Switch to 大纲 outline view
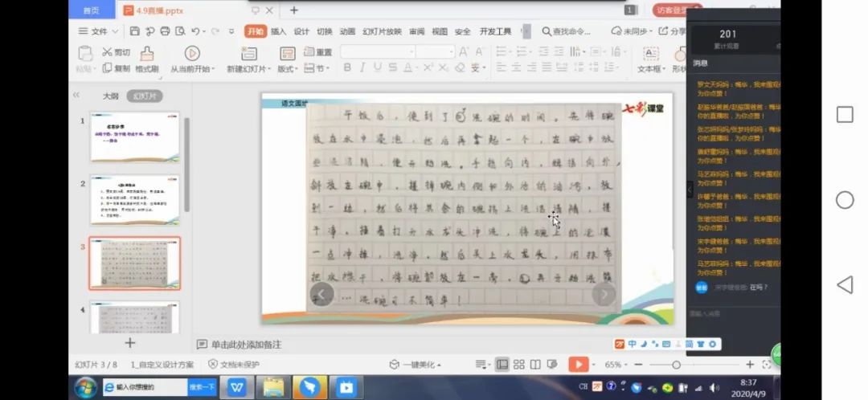The height and width of the screenshot is (400, 868). tap(111, 96)
